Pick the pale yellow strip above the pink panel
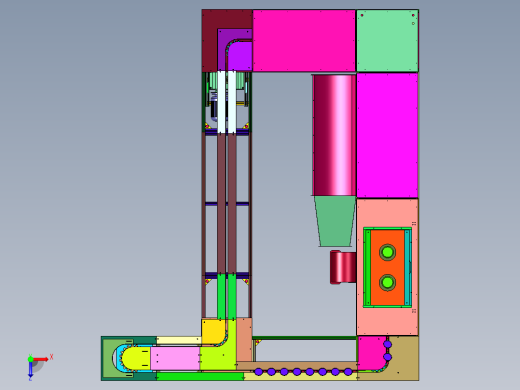 [x=179, y=340]
